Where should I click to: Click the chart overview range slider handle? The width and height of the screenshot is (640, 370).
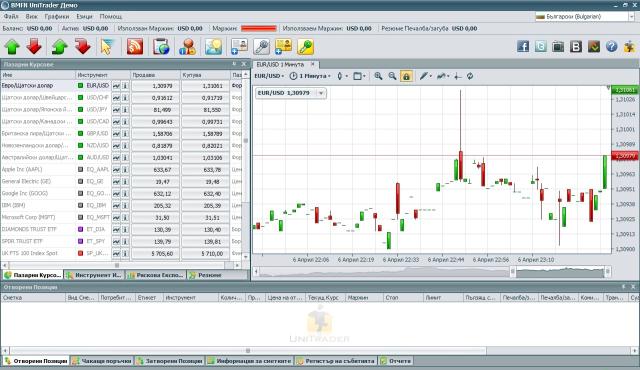point(513,271)
